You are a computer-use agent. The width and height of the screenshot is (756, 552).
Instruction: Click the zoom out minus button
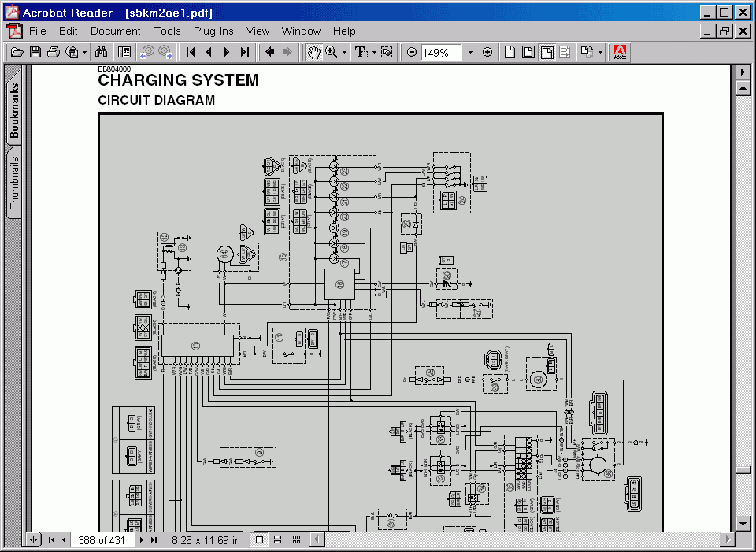coord(412,52)
